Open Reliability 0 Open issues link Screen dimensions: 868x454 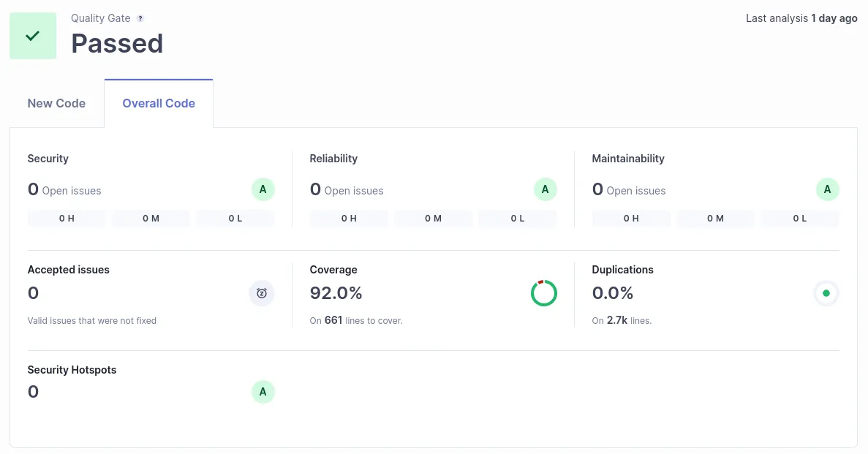(x=347, y=190)
